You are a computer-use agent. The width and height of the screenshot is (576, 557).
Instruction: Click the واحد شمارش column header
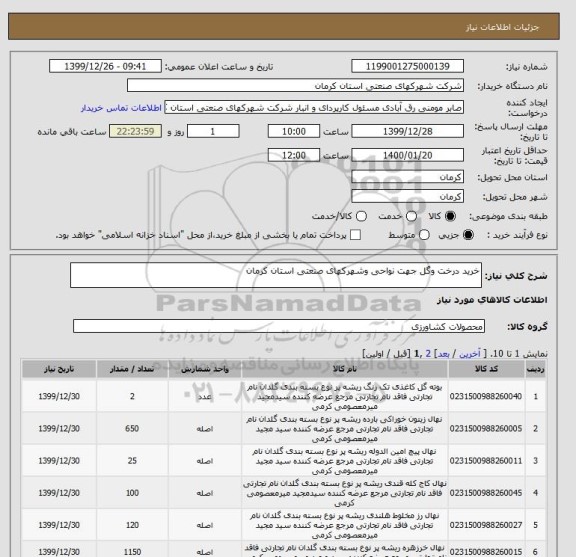205,369
